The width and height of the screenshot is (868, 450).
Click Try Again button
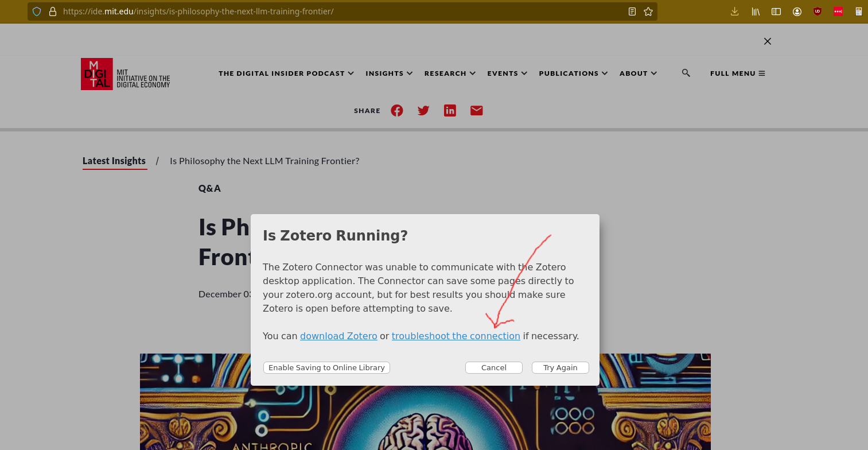[560, 367]
